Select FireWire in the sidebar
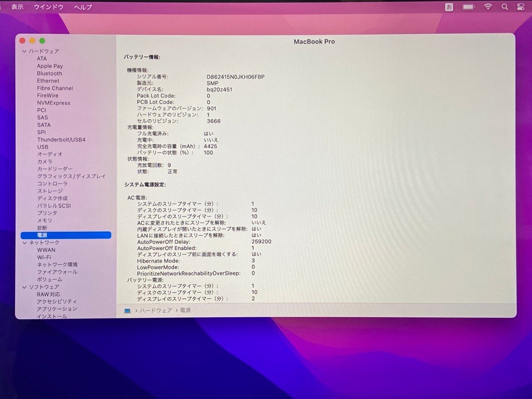 [x=47, y=96]
